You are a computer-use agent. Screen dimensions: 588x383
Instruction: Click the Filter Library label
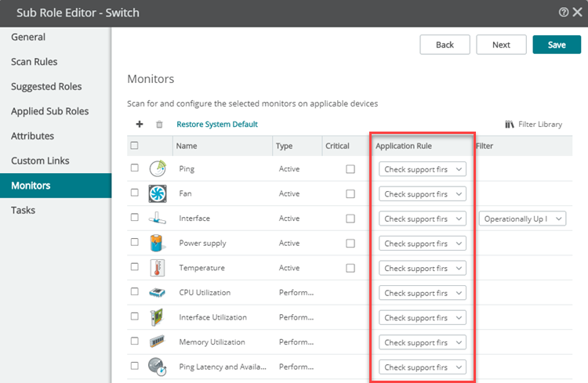[540, 125]
